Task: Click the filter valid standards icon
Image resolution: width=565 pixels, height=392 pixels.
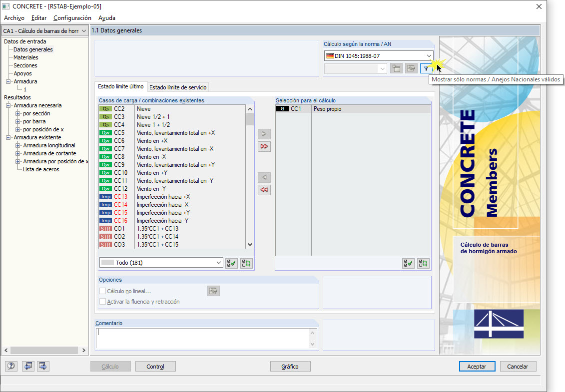Action: 426,68
